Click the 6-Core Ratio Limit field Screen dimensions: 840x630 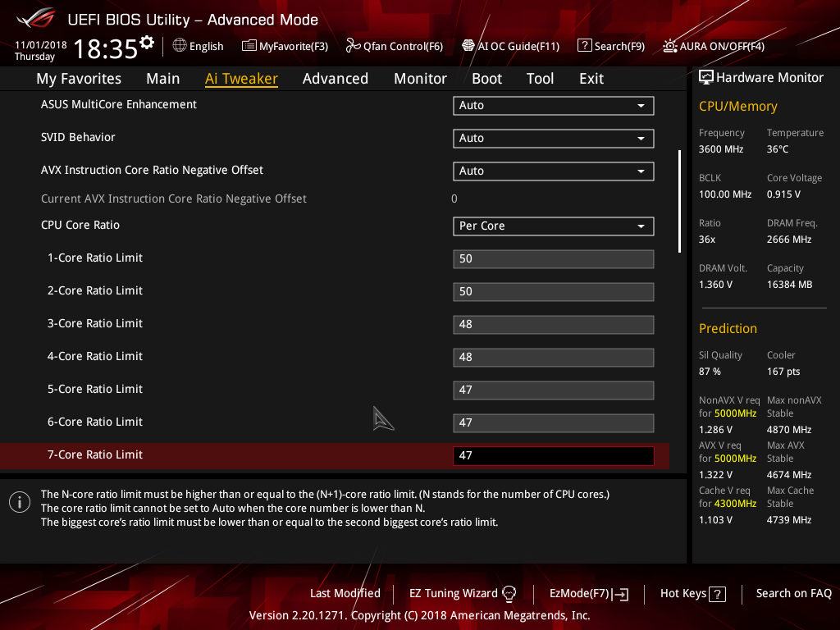(x=554, y=422)
